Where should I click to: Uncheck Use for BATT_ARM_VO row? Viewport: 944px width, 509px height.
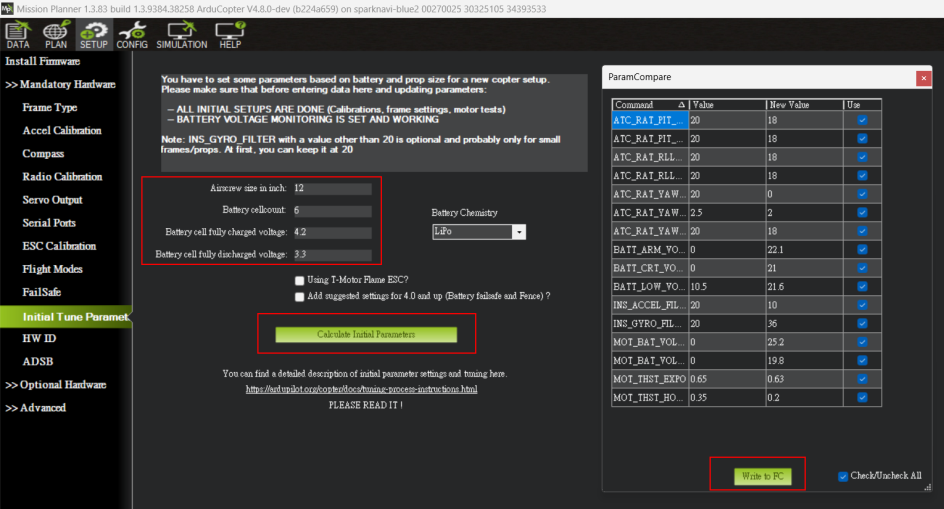(x=862, y=249)
